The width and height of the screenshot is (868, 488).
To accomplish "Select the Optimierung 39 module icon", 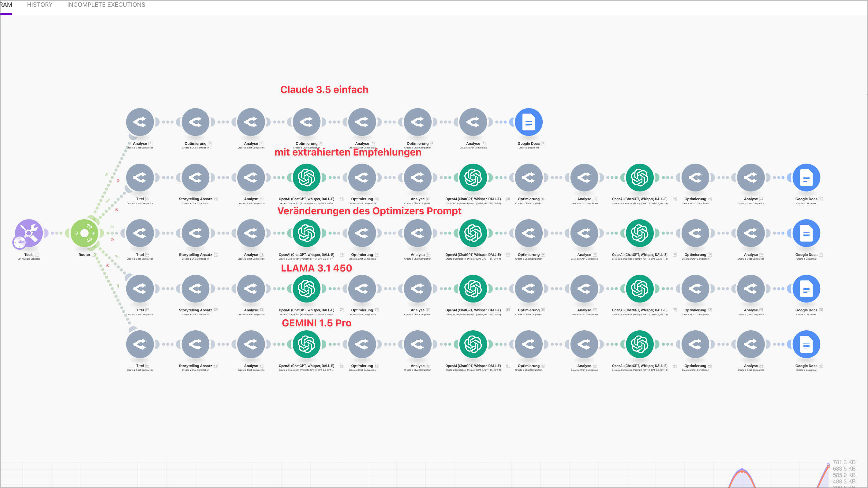I will tap(695, 233).
